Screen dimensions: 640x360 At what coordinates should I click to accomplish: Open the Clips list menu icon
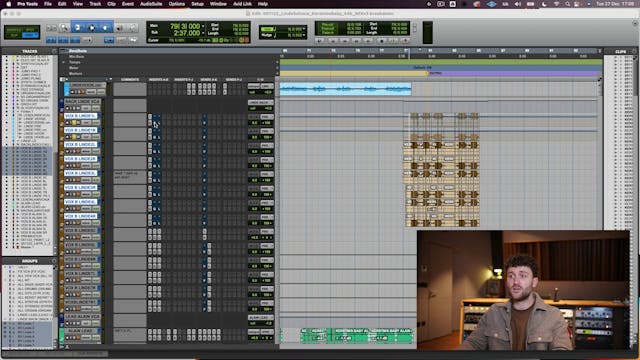[634, 51]
